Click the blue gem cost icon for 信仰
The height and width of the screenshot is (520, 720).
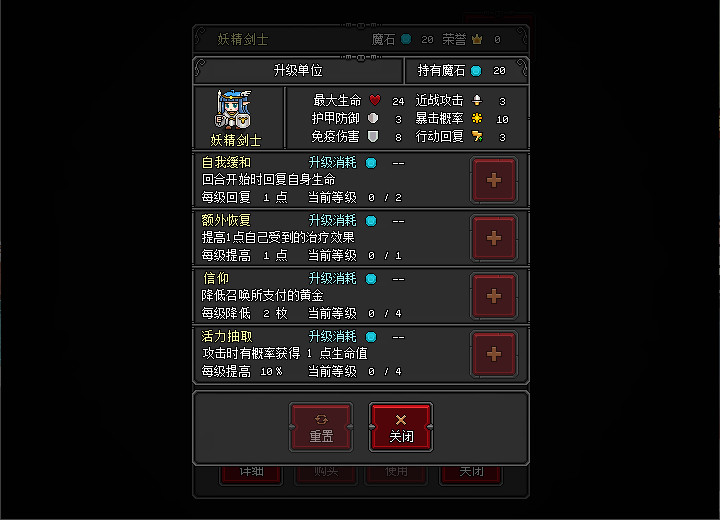point(371,279)
